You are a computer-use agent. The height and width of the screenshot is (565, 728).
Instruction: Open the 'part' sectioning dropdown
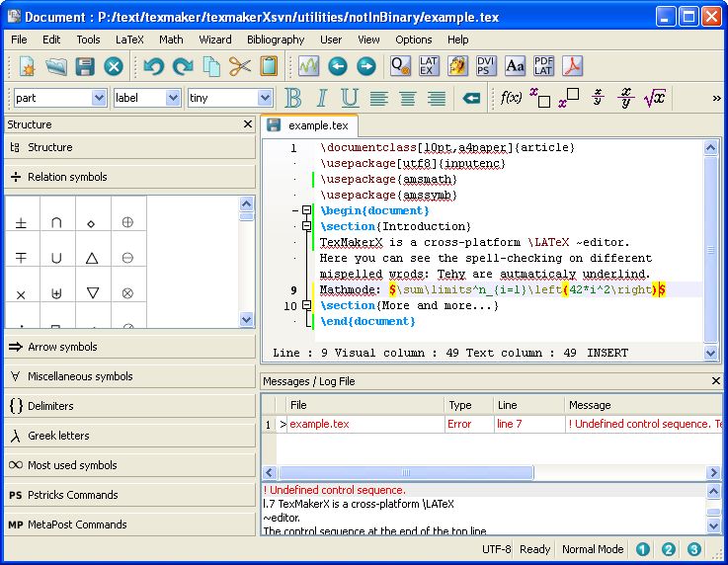pos(99,98)
